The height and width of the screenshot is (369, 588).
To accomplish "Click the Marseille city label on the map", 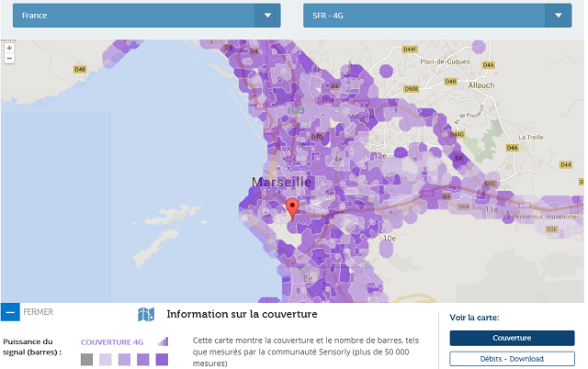I will click(280, 182).
